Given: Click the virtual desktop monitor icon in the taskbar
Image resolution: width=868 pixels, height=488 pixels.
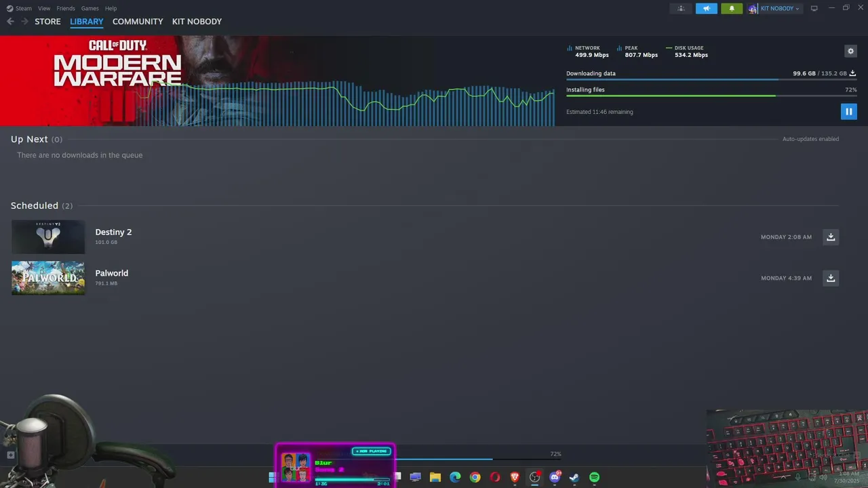Looking at the screenshot, I should click(415, 477).
